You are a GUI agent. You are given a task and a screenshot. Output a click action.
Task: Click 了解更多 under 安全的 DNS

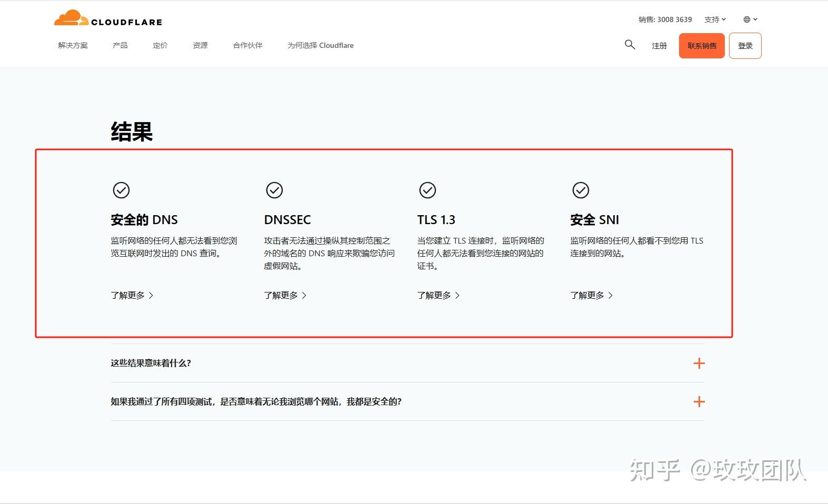[132, 295]
